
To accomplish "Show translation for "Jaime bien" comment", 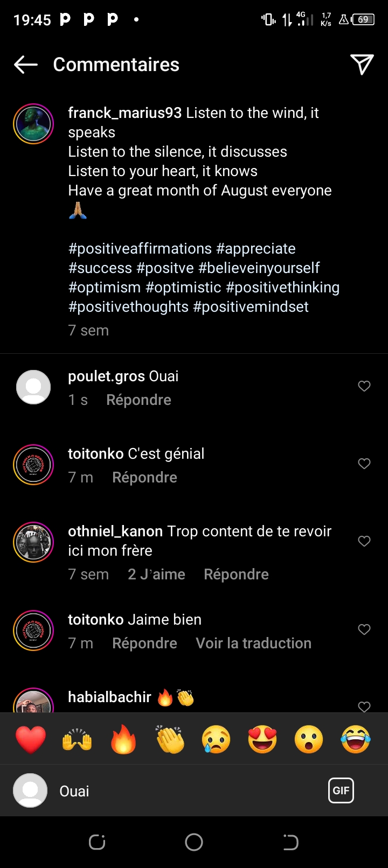I will coord(253,643).
